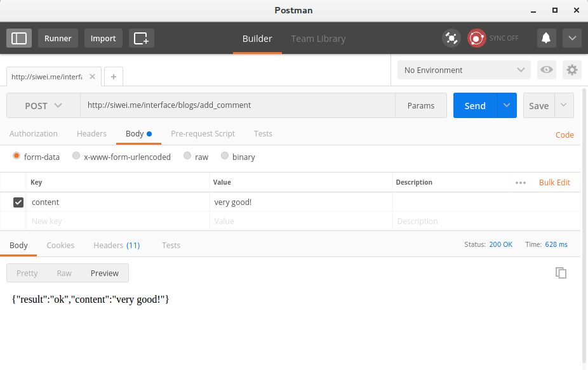Toggle the sidebar panel icon
588x370 pixels.
(19, 38)
